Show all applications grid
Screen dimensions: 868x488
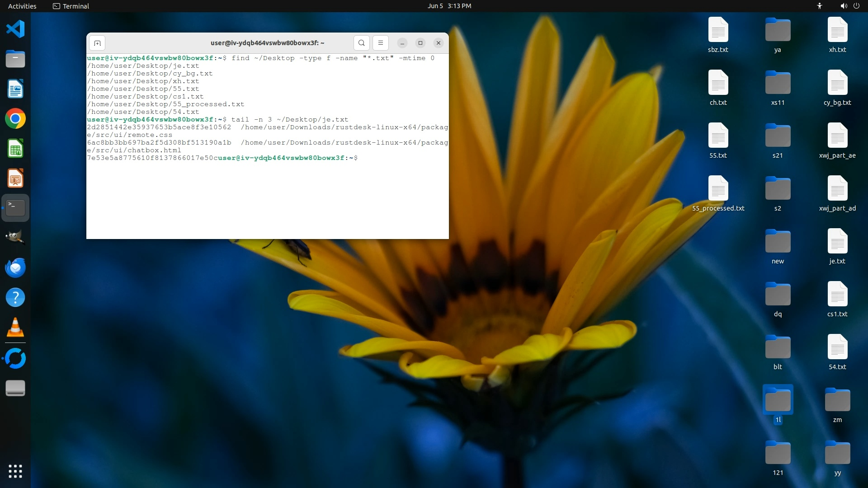(x=15, y=471)
